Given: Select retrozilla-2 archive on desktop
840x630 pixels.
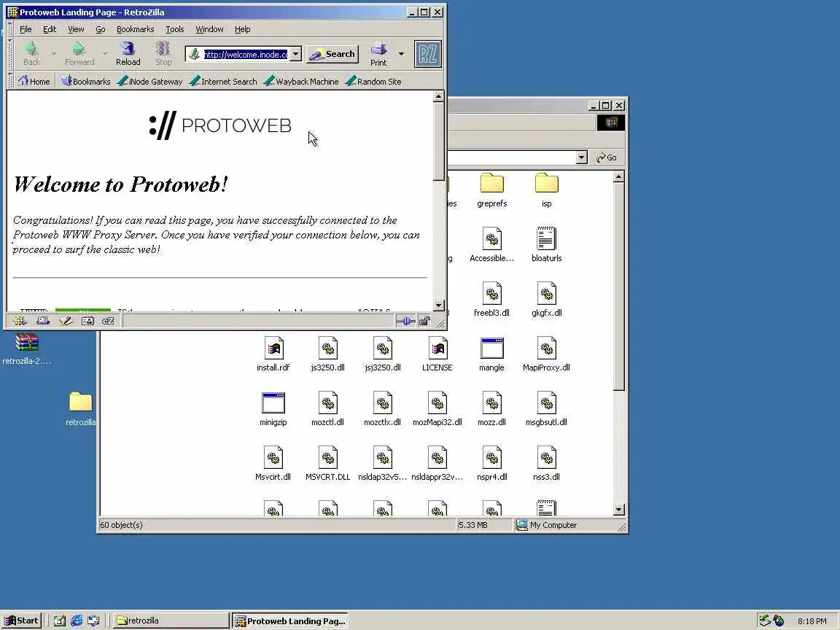Looking at the screenshot, I should tap(26, 349).
